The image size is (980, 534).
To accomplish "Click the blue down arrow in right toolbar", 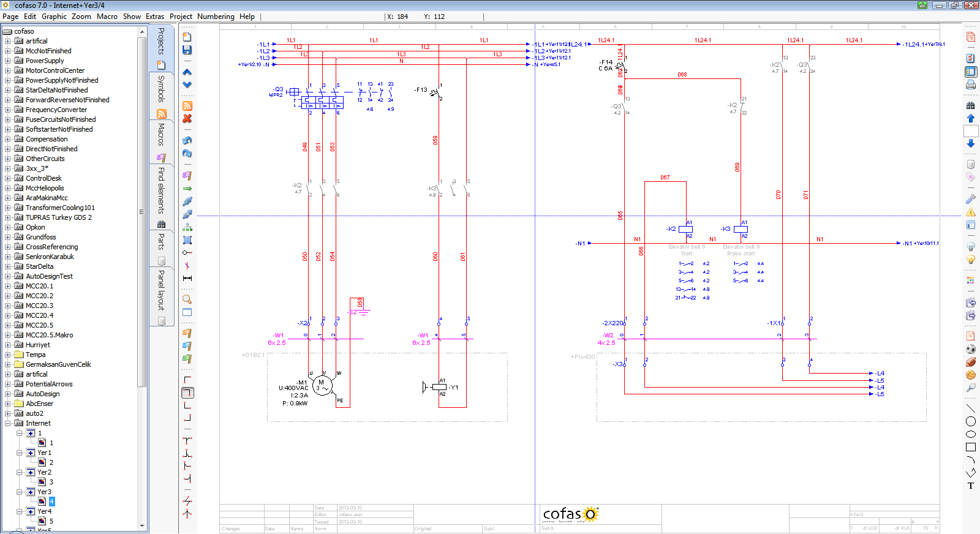I will click(x=971, y=143).
